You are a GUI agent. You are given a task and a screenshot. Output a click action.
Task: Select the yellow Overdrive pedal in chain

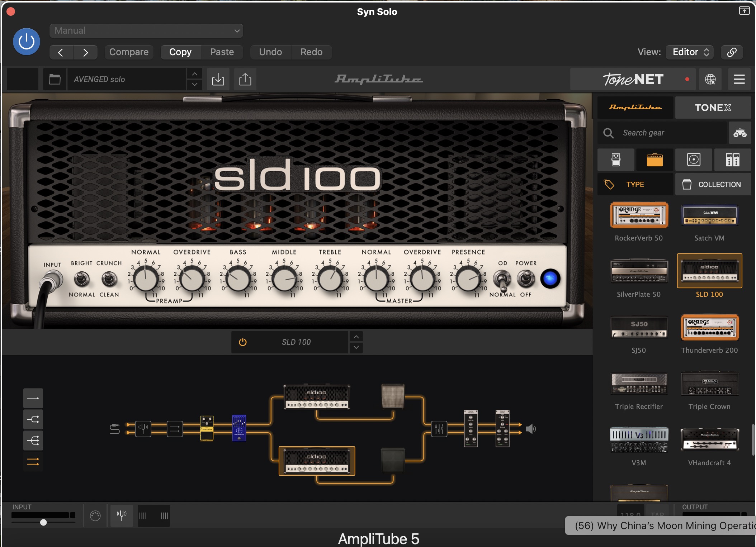pos(207,428)
